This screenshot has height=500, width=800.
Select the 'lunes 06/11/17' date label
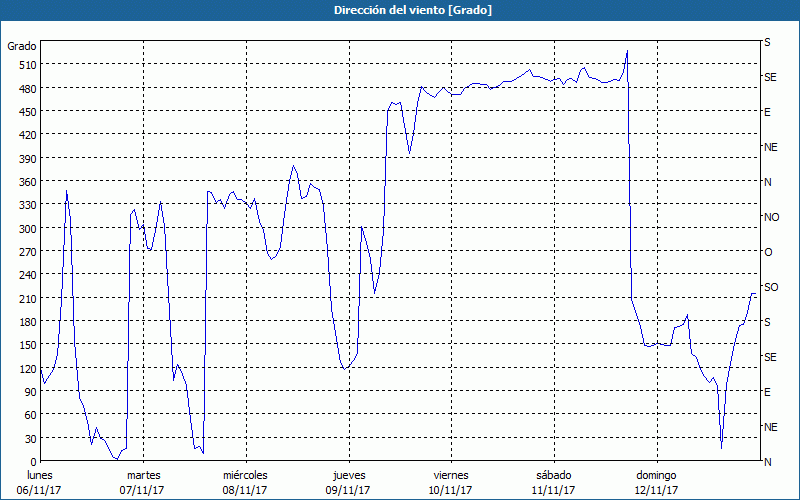40,482
